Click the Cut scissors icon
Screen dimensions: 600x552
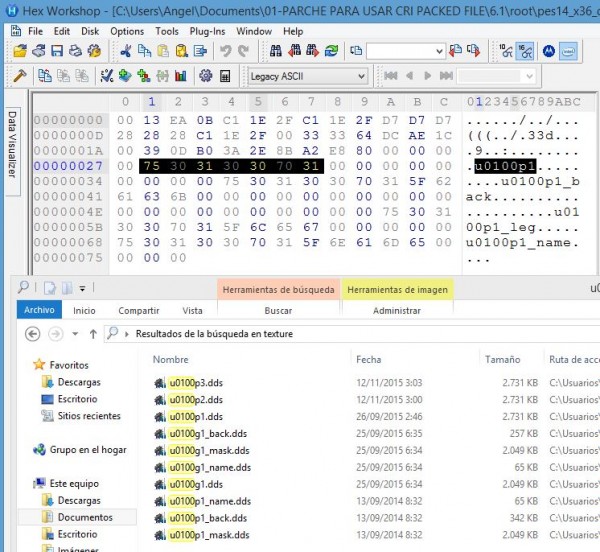pos(126,50)
